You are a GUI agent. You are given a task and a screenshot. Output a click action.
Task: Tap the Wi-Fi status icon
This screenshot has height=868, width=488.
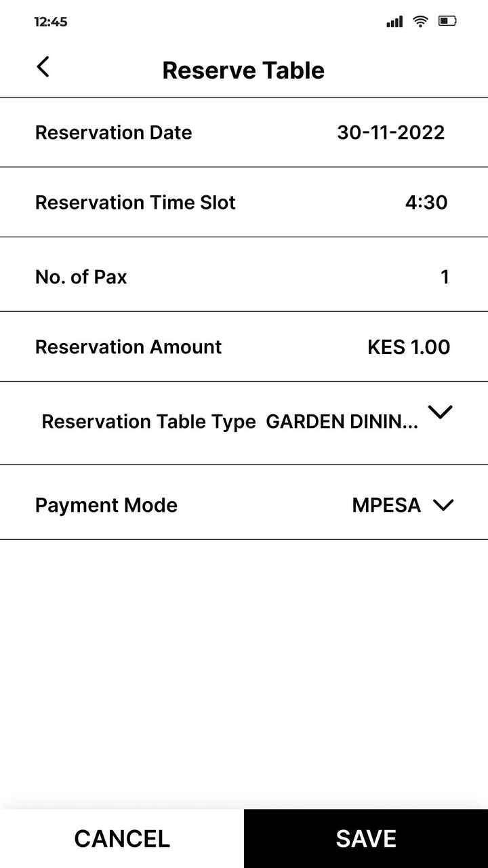[421, 22]
